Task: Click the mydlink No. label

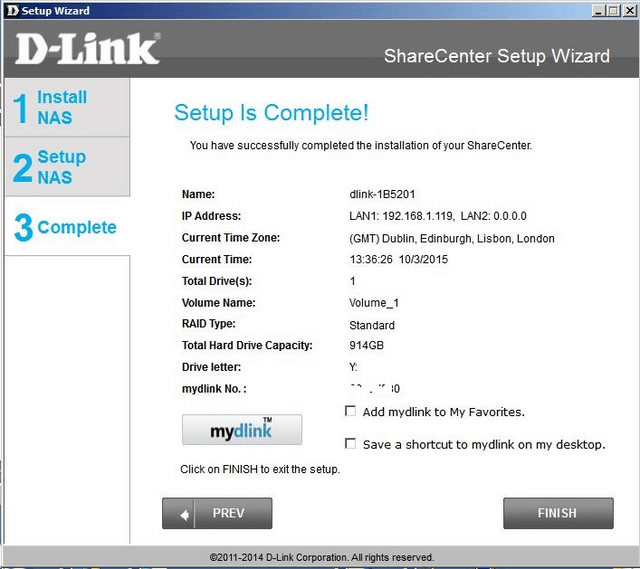Action: [x=214, y=389]
